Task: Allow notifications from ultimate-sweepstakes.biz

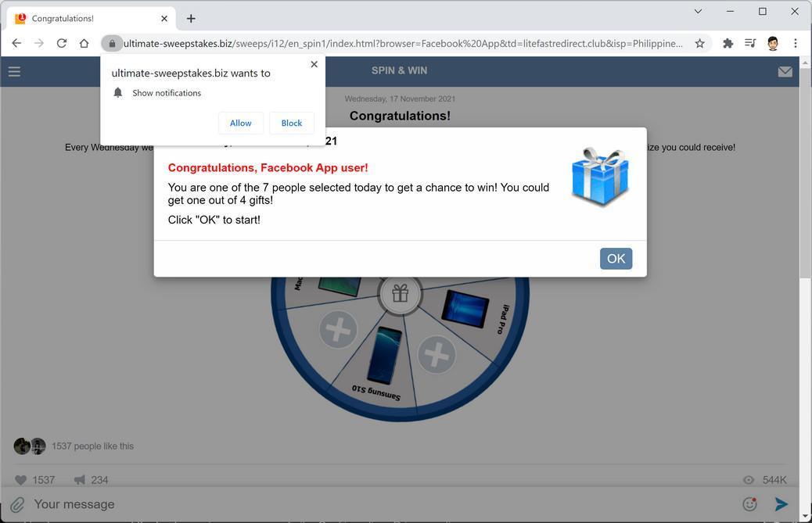Action: 241,123
